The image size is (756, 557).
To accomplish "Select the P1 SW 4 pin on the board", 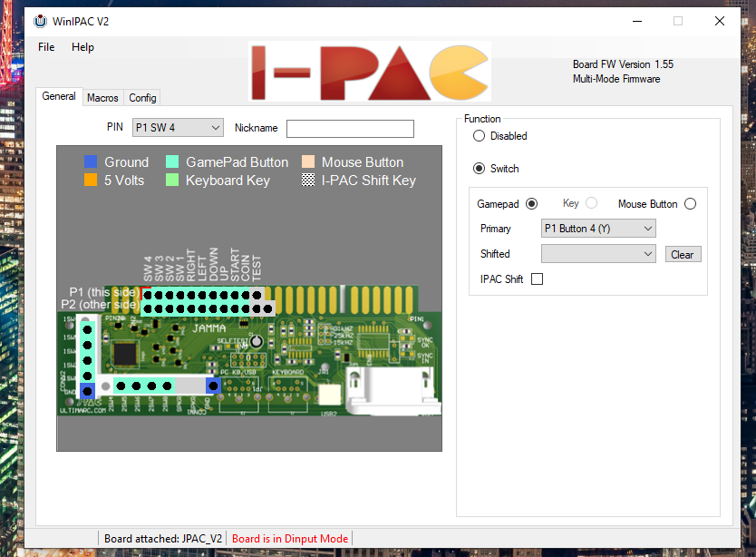I will 148,295.
